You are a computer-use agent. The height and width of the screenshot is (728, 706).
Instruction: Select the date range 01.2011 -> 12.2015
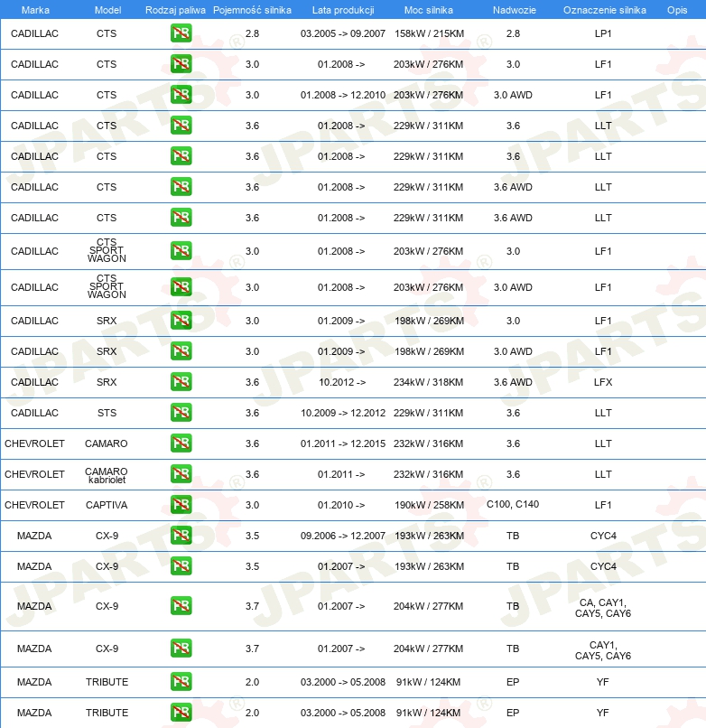pos(343,443)
